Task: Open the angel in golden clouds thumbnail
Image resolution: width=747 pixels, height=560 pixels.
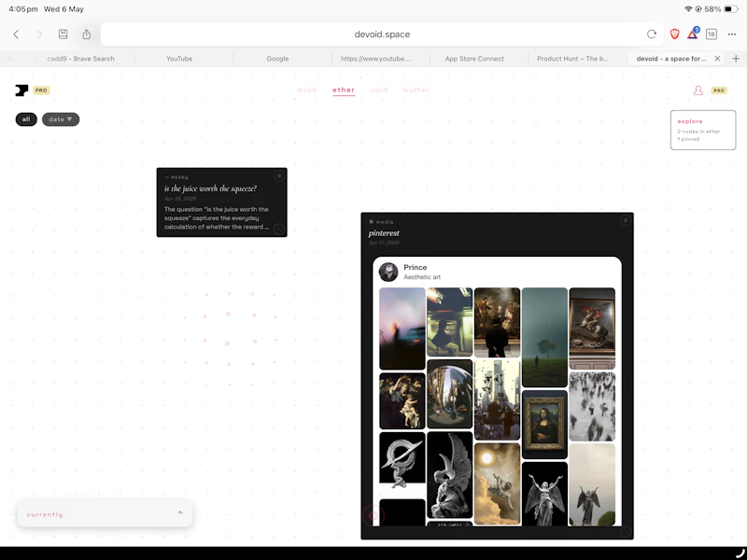Action: click(x=498, y=483)
